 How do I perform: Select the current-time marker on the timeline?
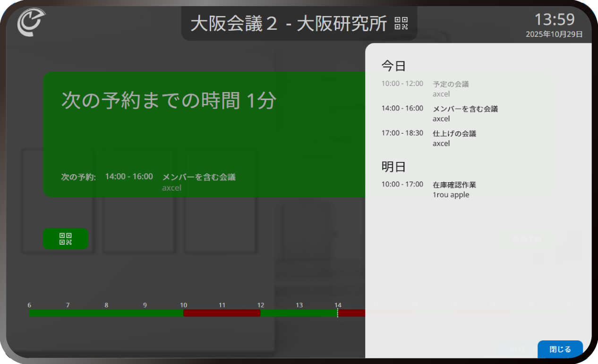pos(338,313)
